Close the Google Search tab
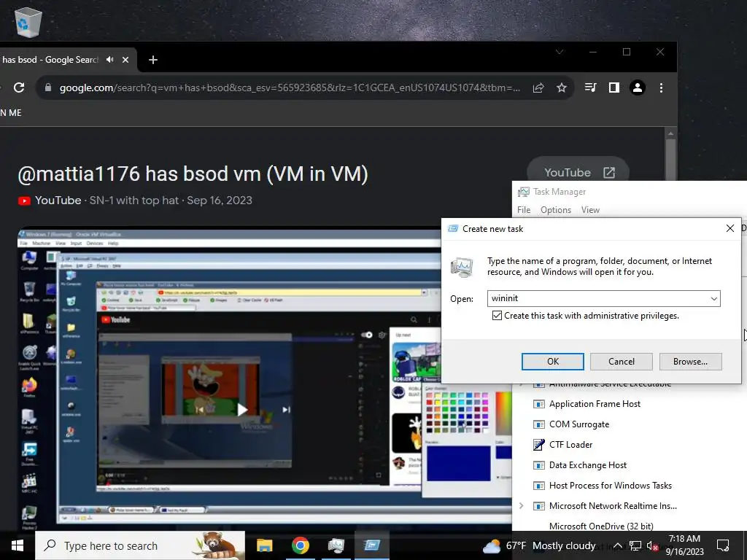The height and width of the screenshot is (560, 747). tap(125, 60)
